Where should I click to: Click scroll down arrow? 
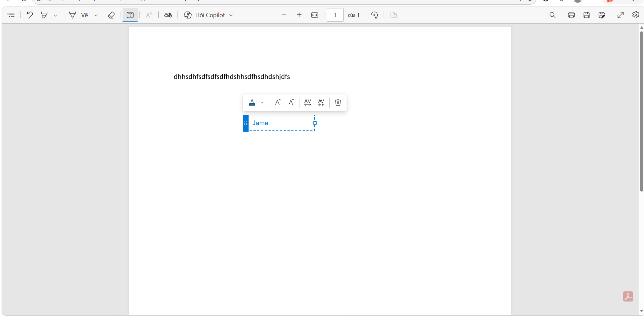(641, 311)
